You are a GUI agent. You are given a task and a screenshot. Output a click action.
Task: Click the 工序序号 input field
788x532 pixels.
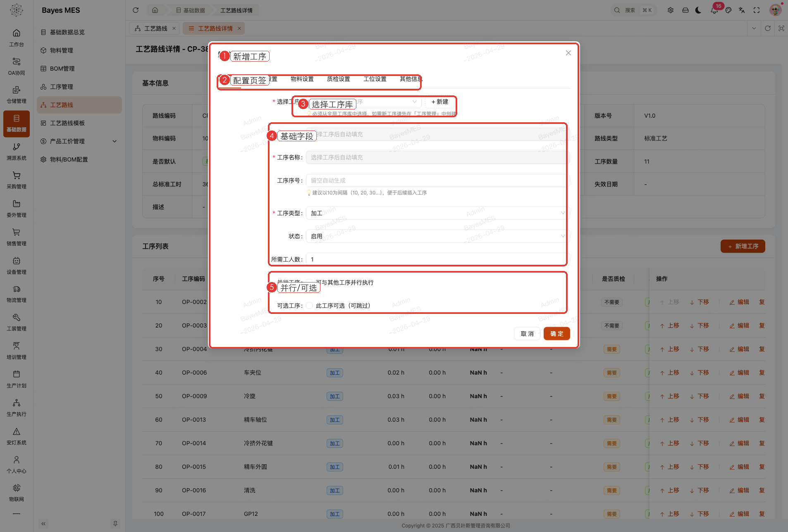[438, 180]
